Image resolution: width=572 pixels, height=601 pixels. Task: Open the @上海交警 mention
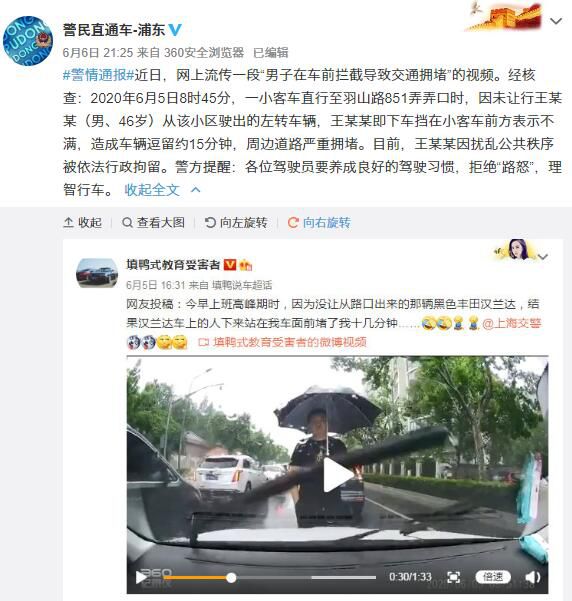click(511, 323)
